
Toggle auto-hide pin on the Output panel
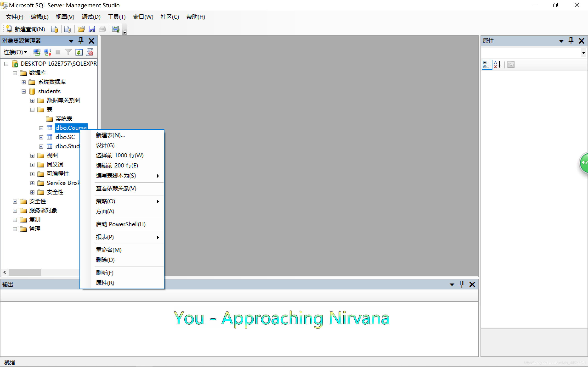pos(461,284)
